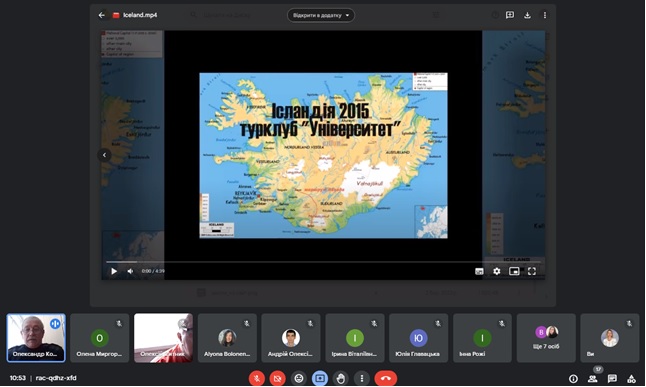The image size is (646, 387).
Task: Toggle video subtitles captions
Action: [479, 271]
